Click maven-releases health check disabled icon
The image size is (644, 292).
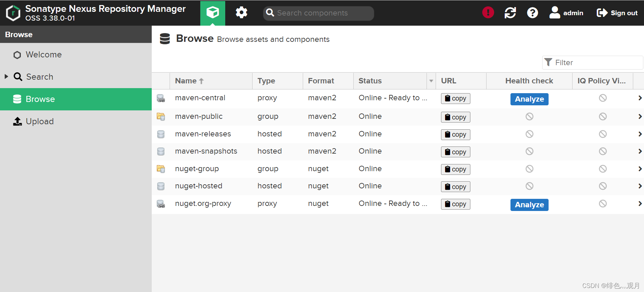pos(529,134)
